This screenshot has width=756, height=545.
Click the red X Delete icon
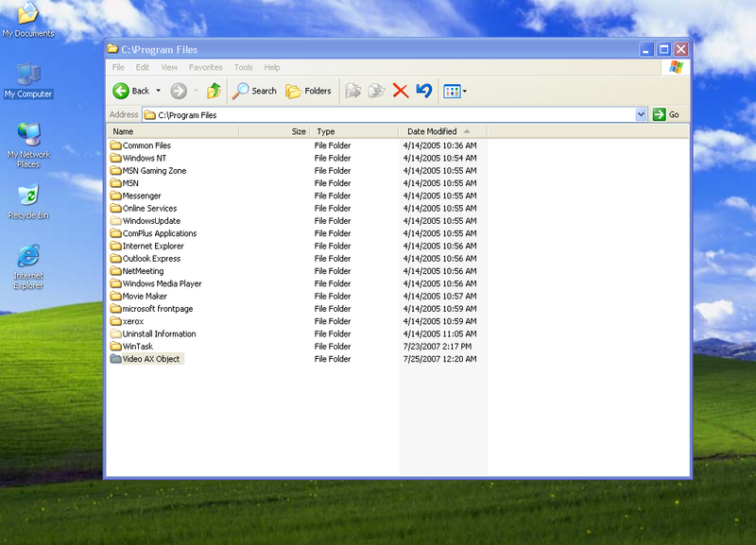point(400,91)
